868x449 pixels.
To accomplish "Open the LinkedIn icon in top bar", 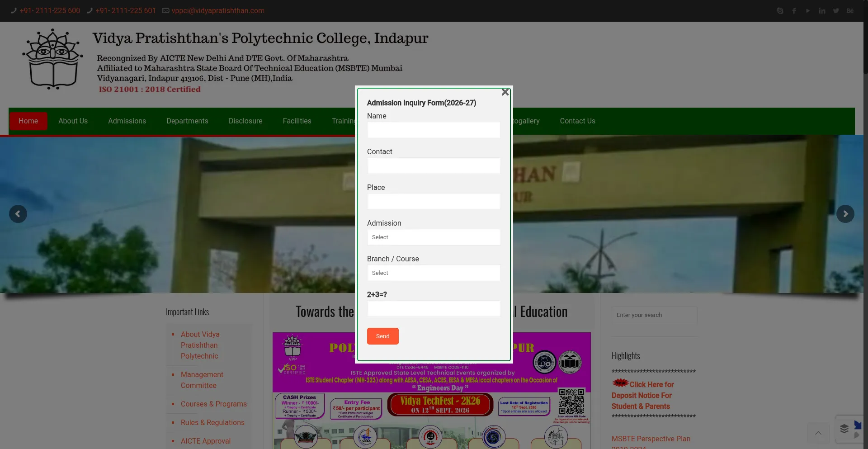I will (x=822, y=11).
